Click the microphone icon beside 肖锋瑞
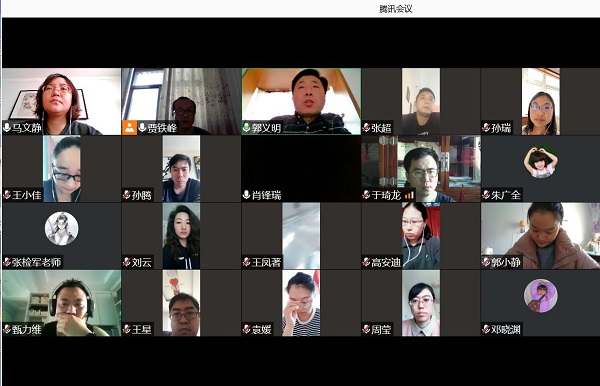 coord(246,195)
